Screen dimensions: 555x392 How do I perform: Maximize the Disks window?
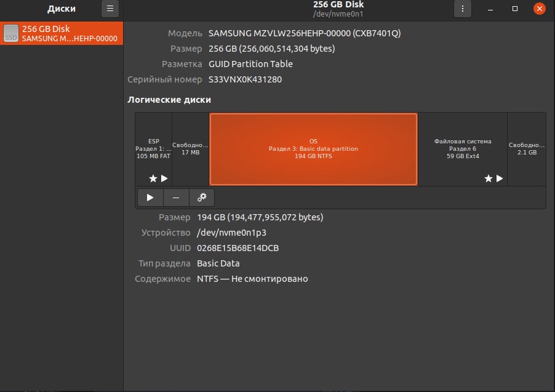515,9
